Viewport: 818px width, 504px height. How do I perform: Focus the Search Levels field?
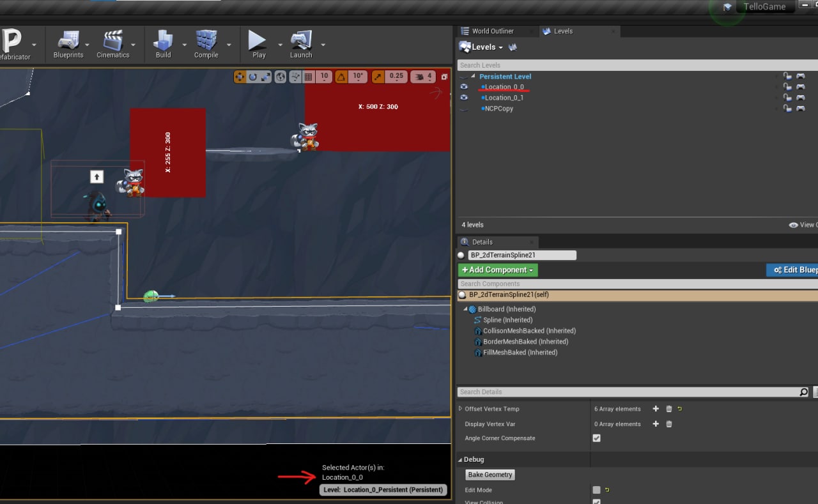(637, 65)
